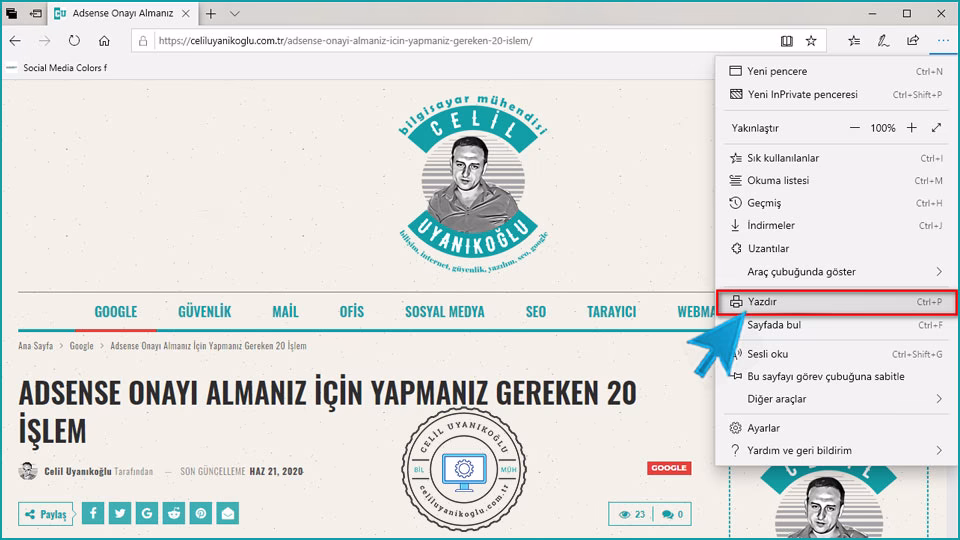Choose Sayfada bul option
Screen dimensions: 960x540
point(836,325)
